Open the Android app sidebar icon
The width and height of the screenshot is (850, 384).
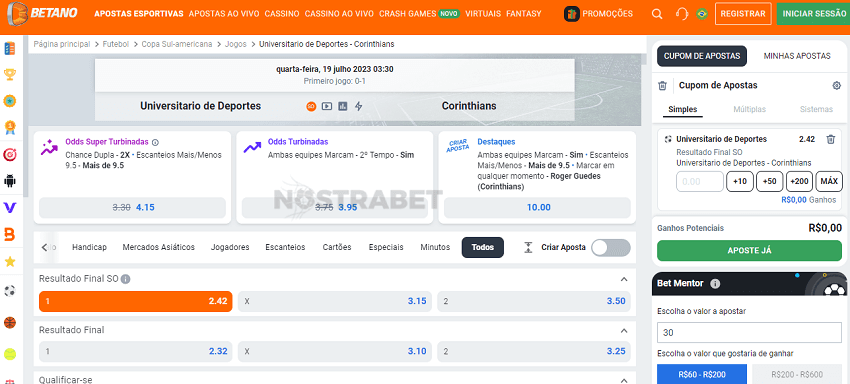pos(10,181)
